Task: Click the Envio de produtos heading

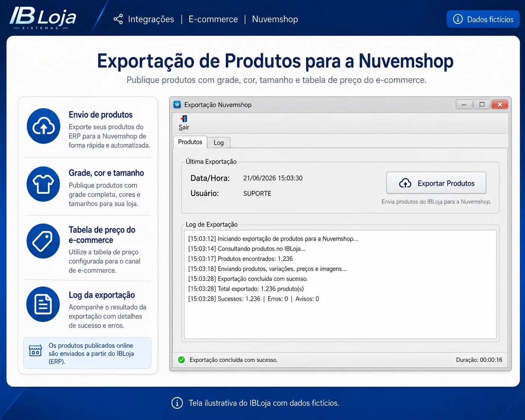Action: coord(101,115)
